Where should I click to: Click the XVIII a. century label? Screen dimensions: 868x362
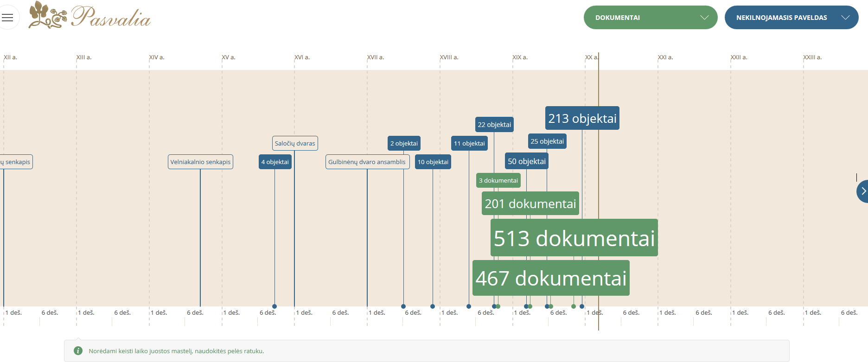(449, 57)
